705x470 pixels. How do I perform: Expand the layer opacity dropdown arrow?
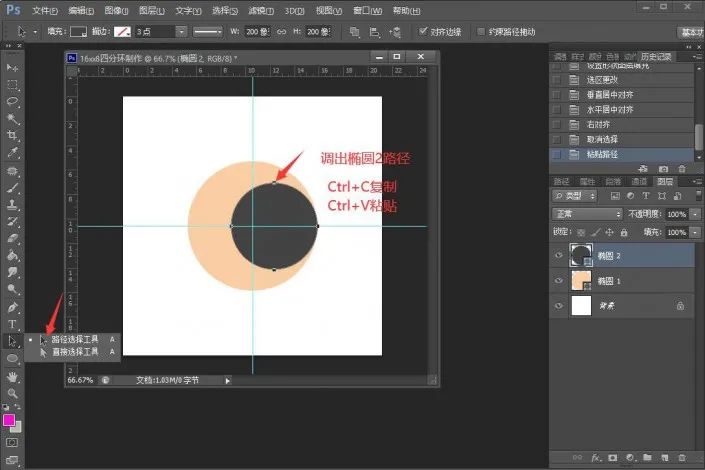pos(695,214)
